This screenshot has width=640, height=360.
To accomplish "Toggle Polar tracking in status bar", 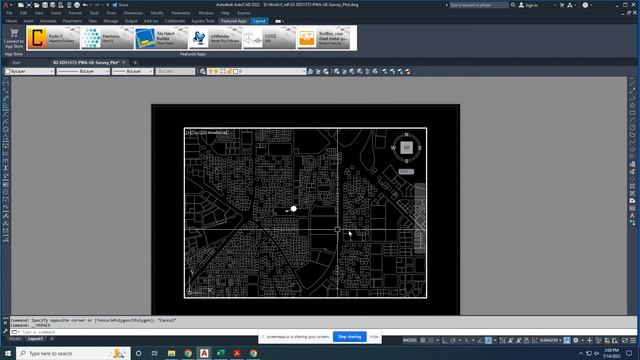I will [x=453, y=340].
